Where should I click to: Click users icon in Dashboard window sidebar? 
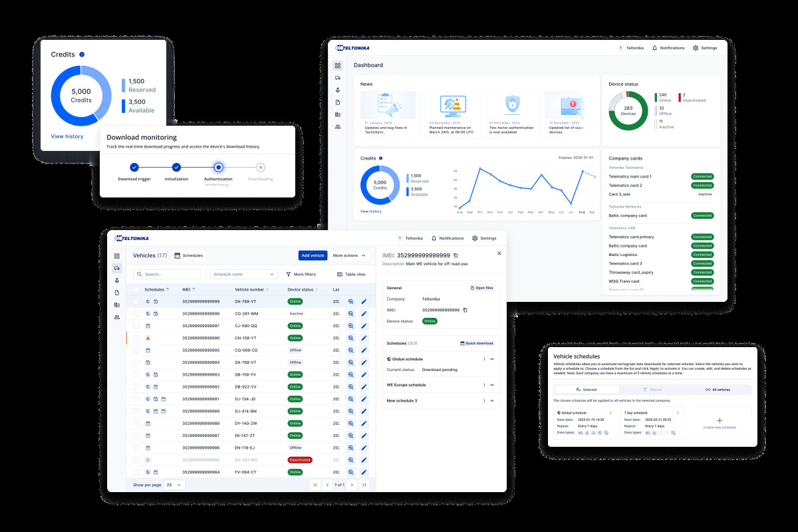(x=338, y=126)
